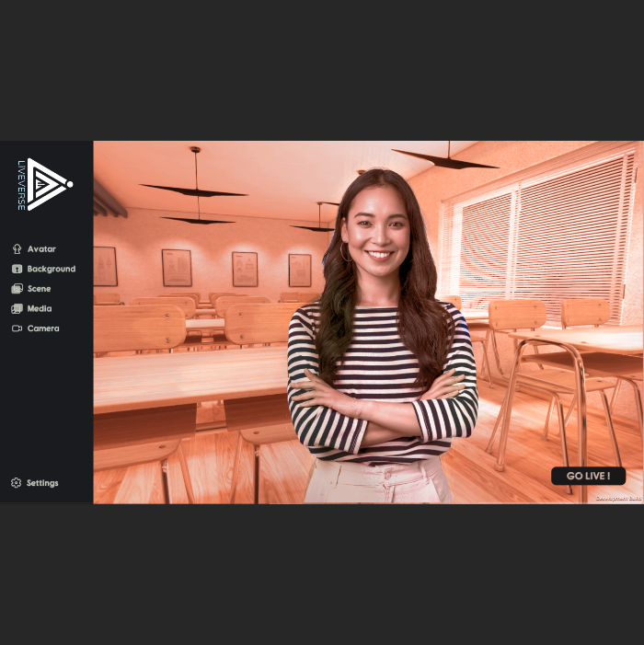Click the vertical LIVEVERSE brand text
This screenshot has height=645, width=644.
(21, 185)
